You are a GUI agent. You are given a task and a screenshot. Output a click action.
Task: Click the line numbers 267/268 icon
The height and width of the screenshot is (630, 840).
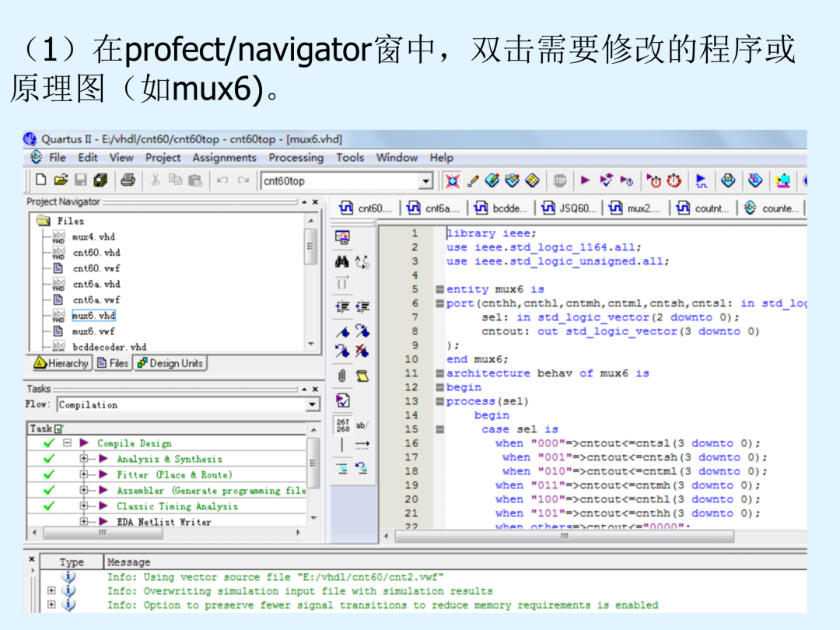click(x=343, y=425)
